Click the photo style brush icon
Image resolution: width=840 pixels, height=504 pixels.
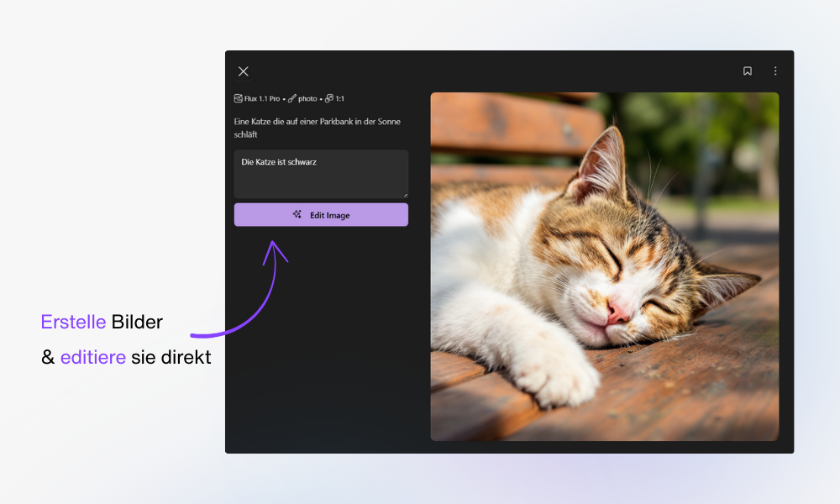(x=292, y=98)
